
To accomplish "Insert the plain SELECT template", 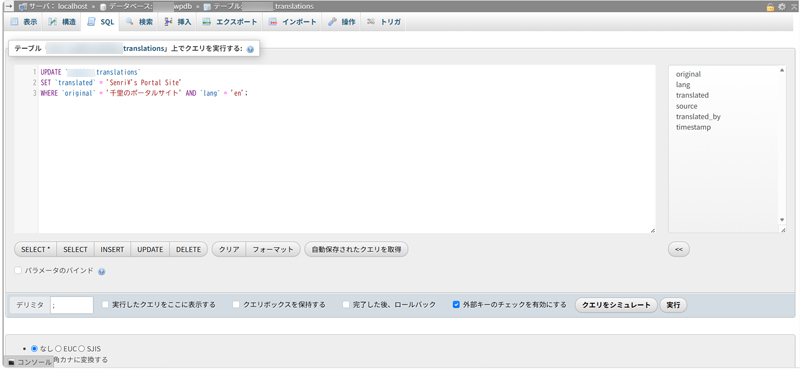I will click(76, 250).
